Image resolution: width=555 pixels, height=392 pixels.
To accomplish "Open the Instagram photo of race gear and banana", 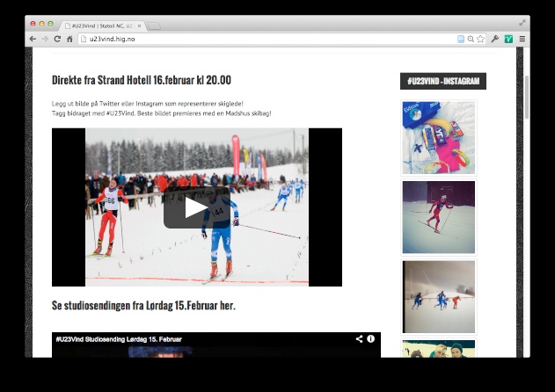I will (439, 138).
